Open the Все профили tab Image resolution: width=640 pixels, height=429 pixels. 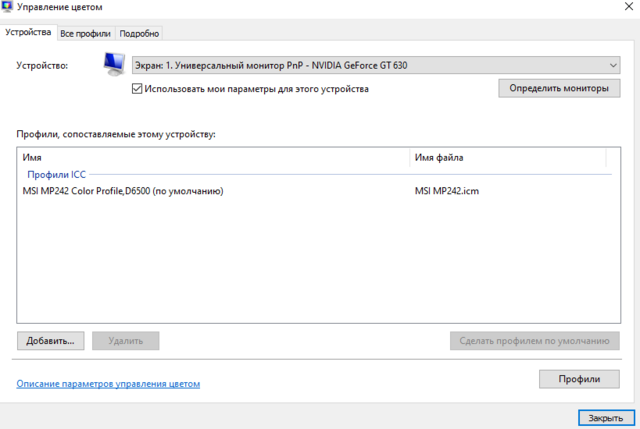85,33
